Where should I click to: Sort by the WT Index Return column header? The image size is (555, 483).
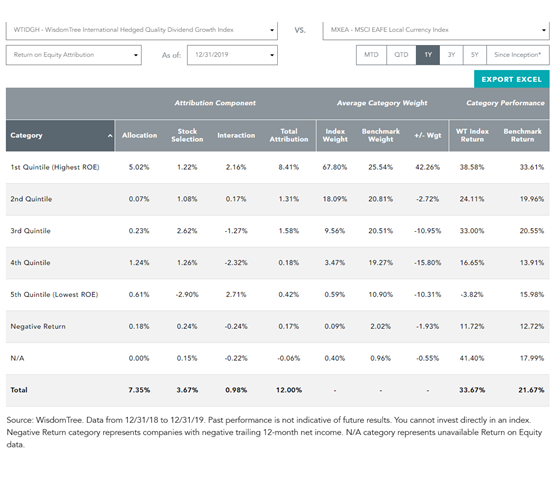(472, 136)
